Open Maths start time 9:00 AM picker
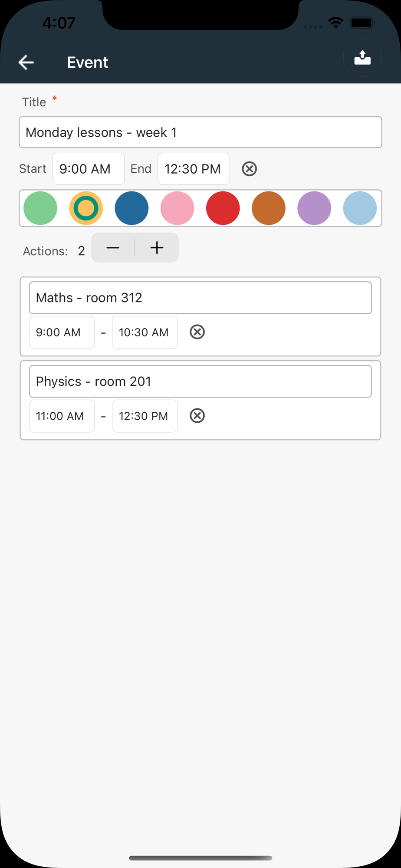Image resolution: width=401 pixels, height=868 pixels. (x=62, y=332)
